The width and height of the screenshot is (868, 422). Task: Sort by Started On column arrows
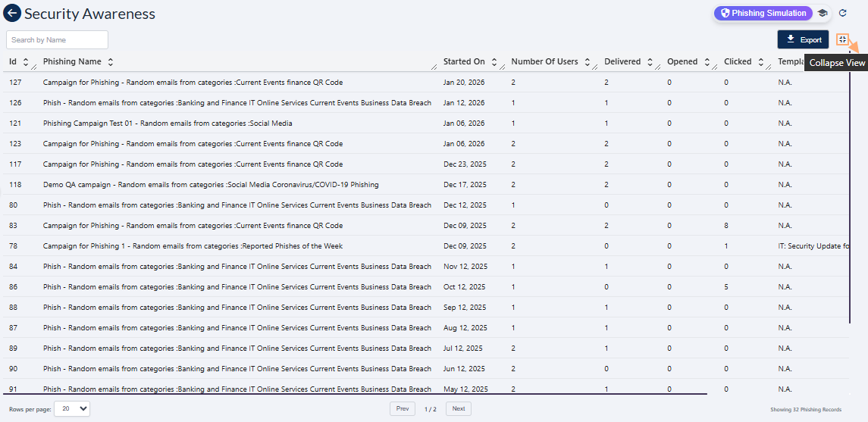point(494,62)
